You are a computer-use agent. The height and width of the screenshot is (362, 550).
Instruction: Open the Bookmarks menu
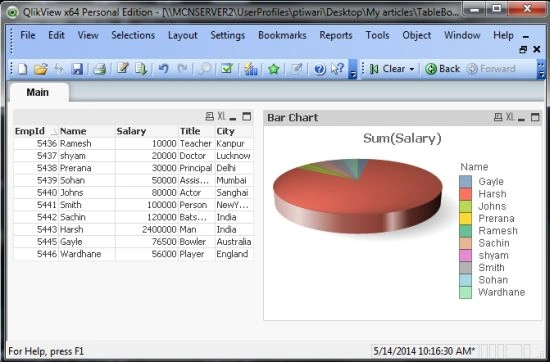(282, 35)
